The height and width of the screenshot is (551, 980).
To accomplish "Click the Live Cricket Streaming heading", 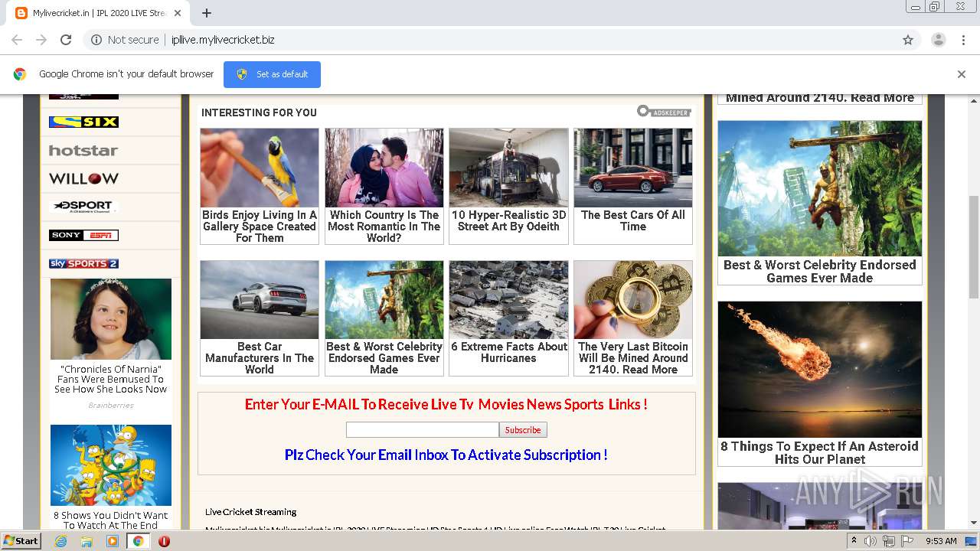I will point(250,512).
